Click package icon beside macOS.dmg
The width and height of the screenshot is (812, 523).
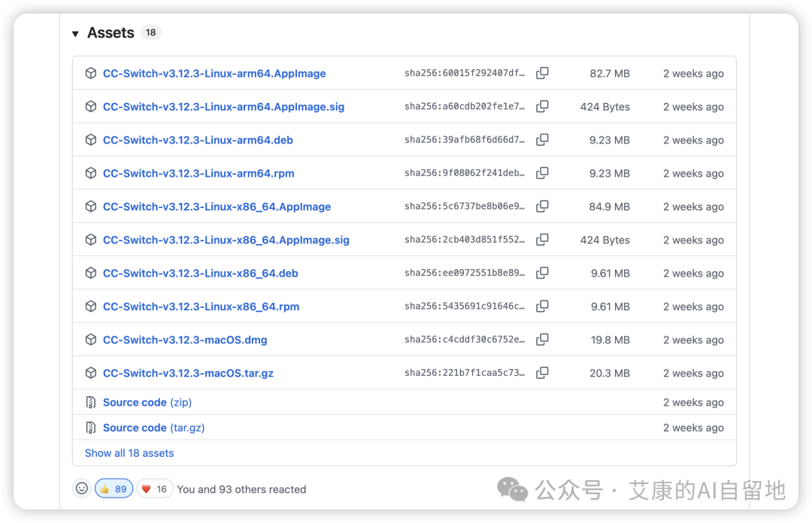click(x=91, y=340)
